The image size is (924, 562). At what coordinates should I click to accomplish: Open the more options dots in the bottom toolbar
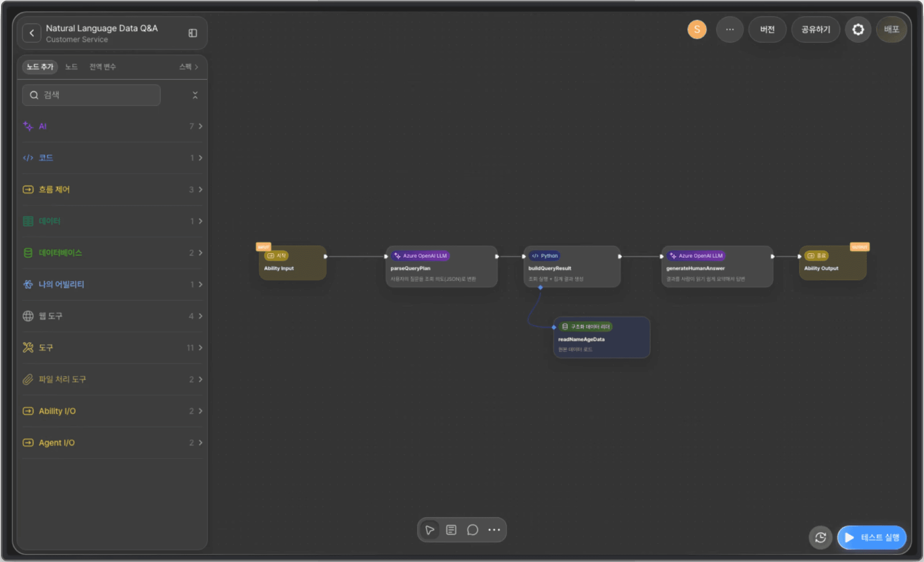click(x=494, y=530)
